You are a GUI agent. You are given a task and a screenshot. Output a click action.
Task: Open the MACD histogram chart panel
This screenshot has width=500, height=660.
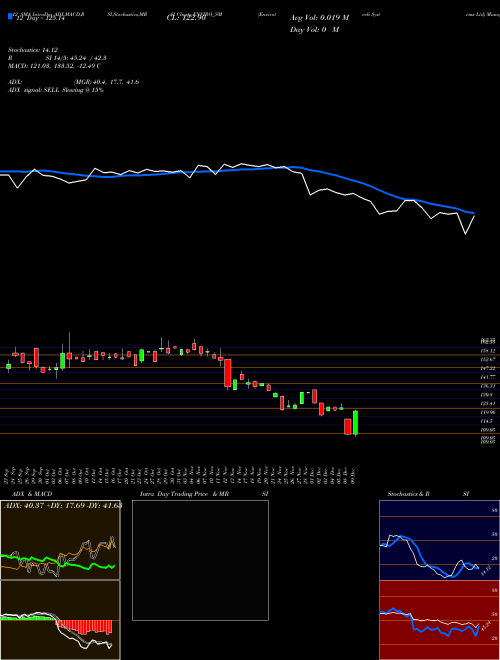pyautogui.click(x=60, y=620)
